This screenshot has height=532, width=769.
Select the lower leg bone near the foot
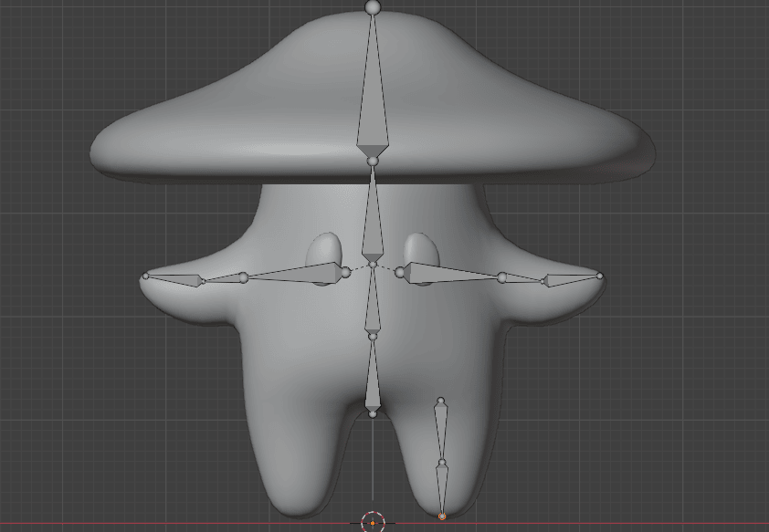point(442,488)
